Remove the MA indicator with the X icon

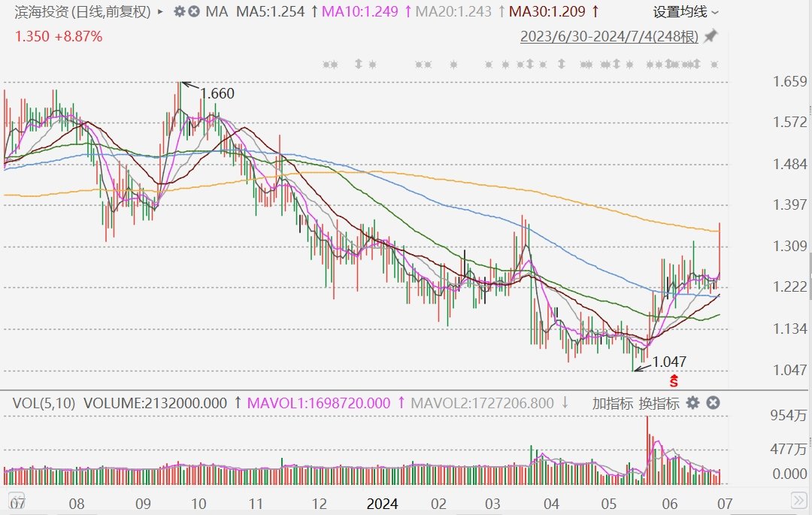point(194,11)
